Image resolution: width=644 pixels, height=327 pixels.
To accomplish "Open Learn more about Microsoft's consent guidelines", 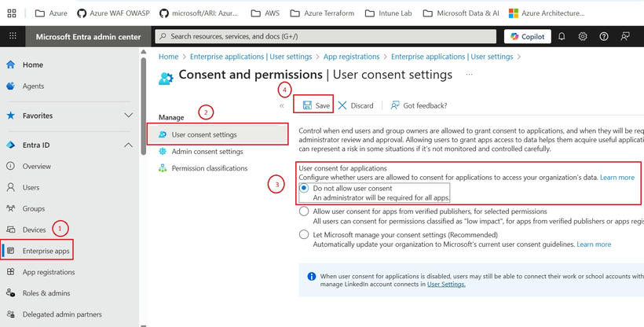I will coord(594,244).
